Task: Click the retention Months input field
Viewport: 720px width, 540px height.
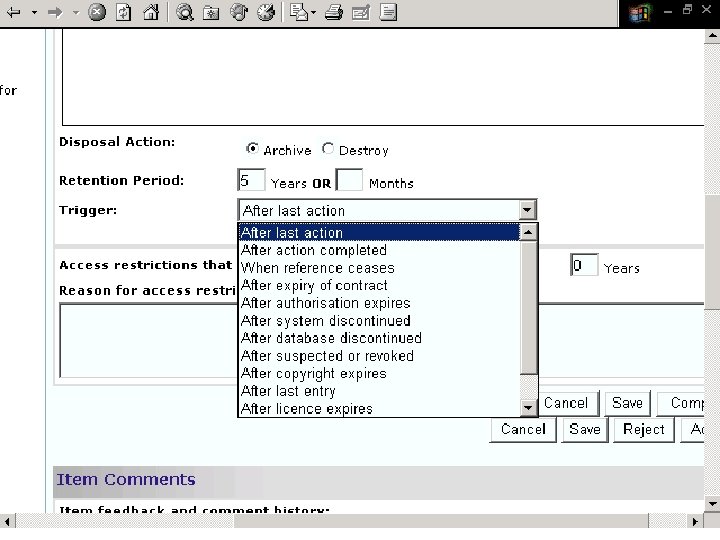Action: tap(349, 180)
